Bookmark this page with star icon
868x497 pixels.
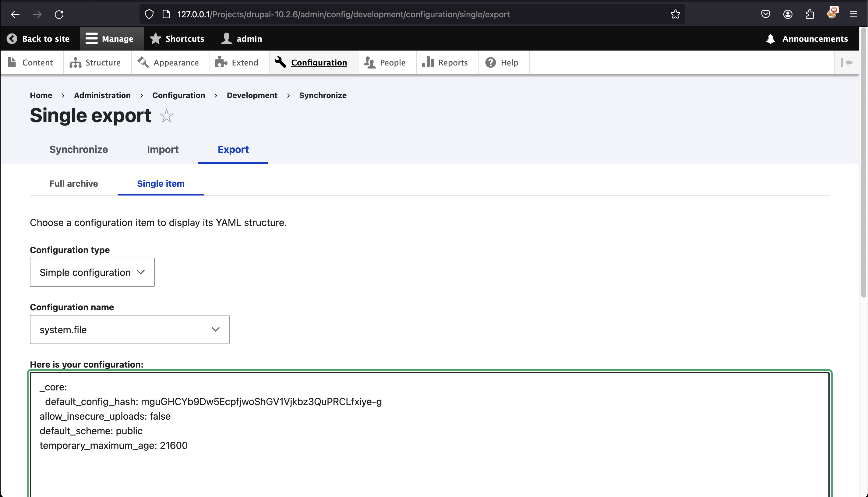675,14
